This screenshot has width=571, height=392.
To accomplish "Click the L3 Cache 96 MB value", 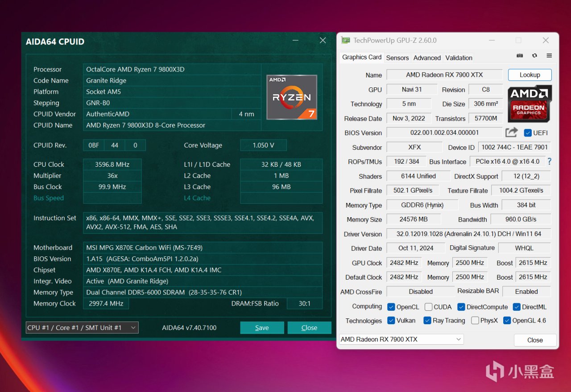I will pos(281,187).
